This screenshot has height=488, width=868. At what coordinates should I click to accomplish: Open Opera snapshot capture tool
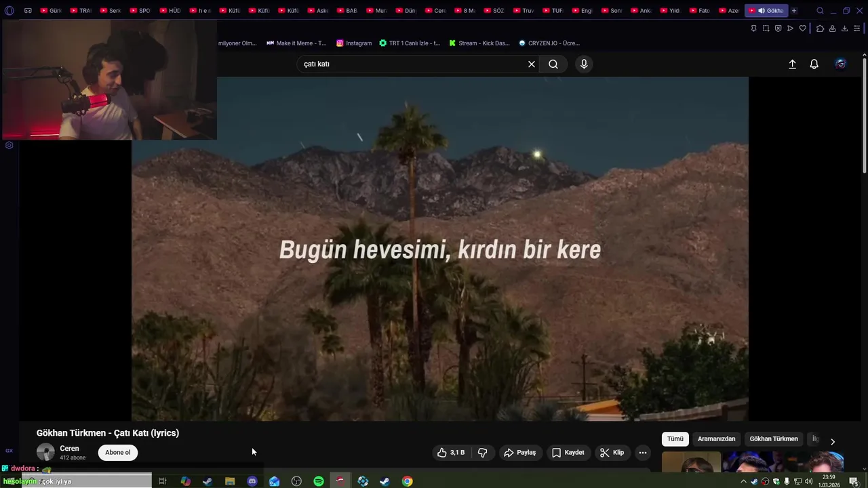tap(766, 28)
